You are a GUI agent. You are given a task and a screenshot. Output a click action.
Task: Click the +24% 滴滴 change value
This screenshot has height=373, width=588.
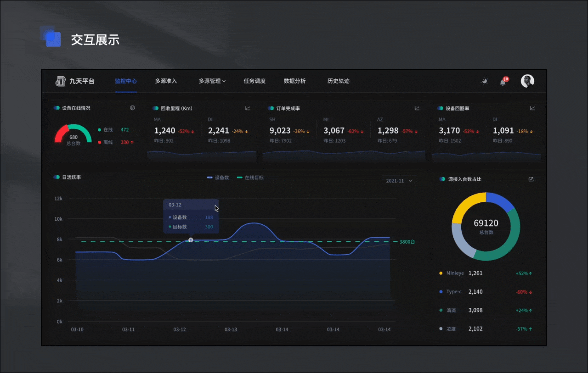point(524,311)
